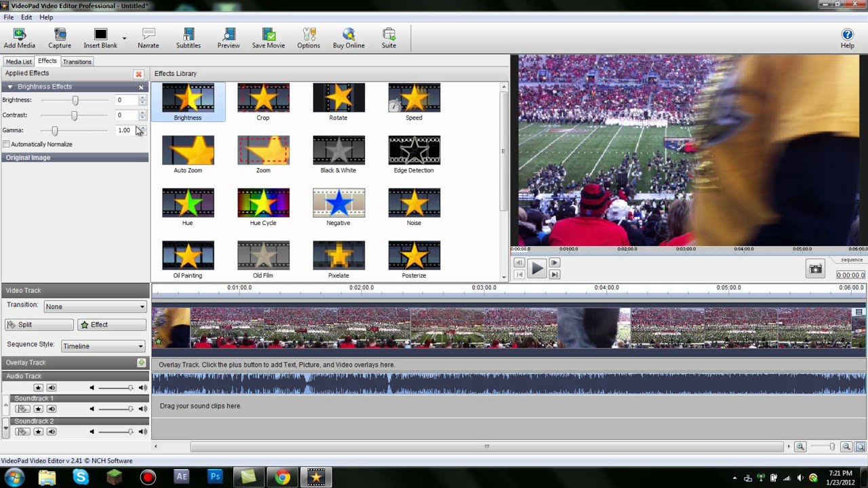Select the Effects tab
Image resolution: width=868 pixels, height=488 pixels.
pos(47,61)
